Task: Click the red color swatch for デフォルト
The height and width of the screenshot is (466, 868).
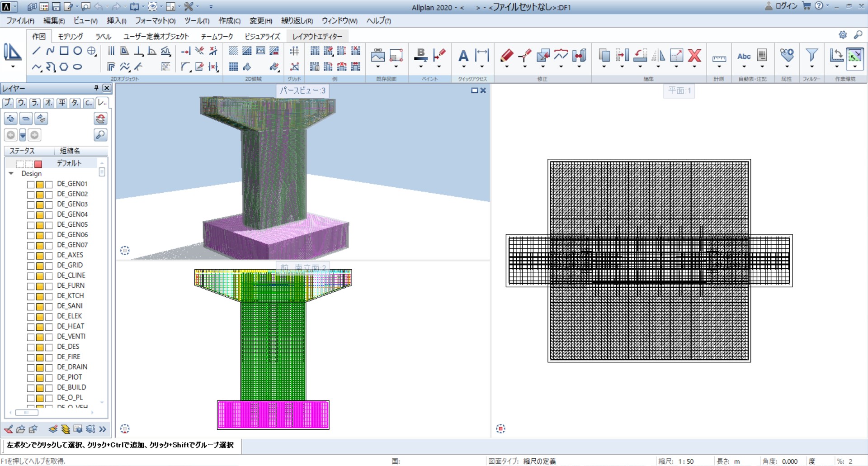Action: pyautogui.click(x=38, y=164)
